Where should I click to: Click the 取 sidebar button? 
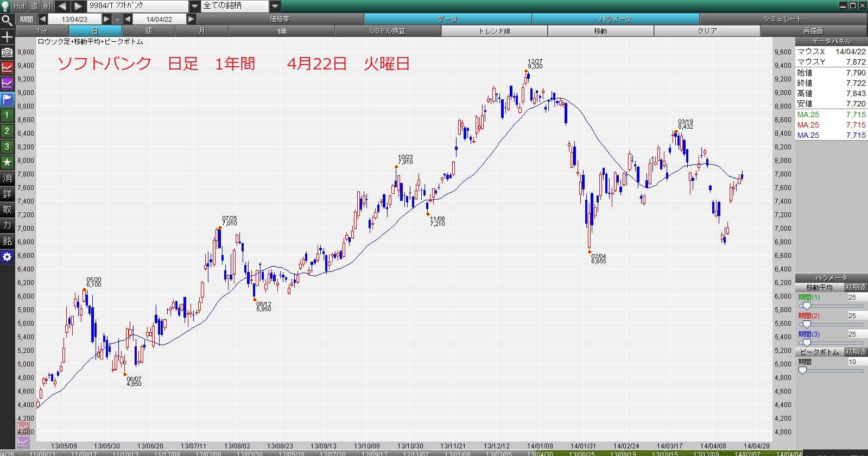click(7, 210)
